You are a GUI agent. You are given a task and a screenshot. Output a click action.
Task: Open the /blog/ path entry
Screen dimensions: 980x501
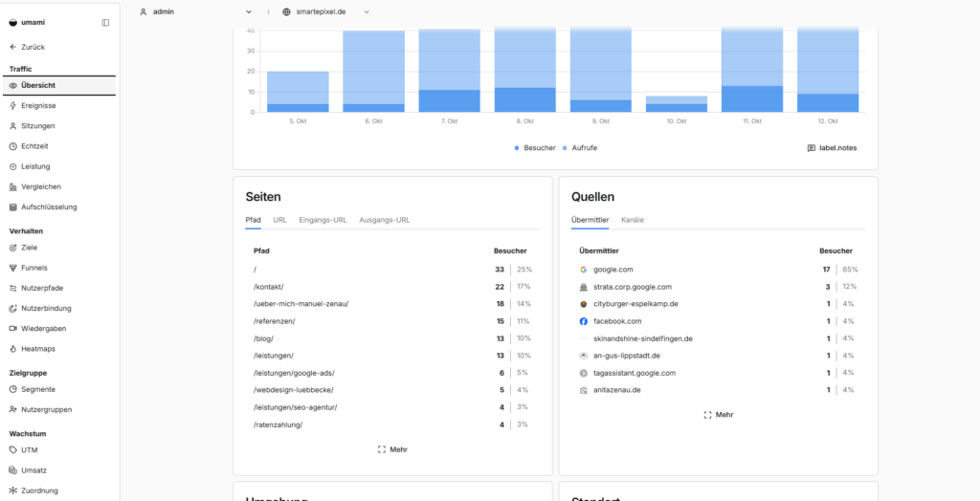click(x=263, y=338)
